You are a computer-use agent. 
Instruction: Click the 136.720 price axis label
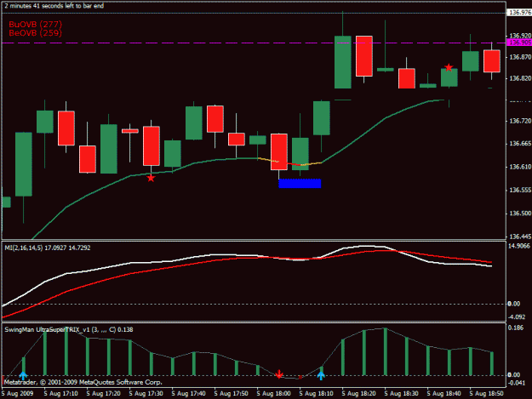coord(520,121)
